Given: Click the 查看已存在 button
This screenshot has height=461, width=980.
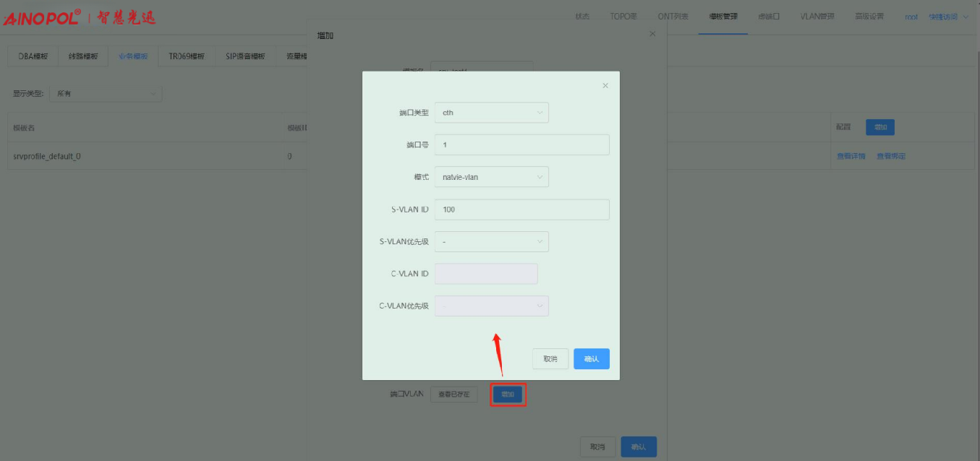Looking at the screenshot, I should click(x=454, y=395).
